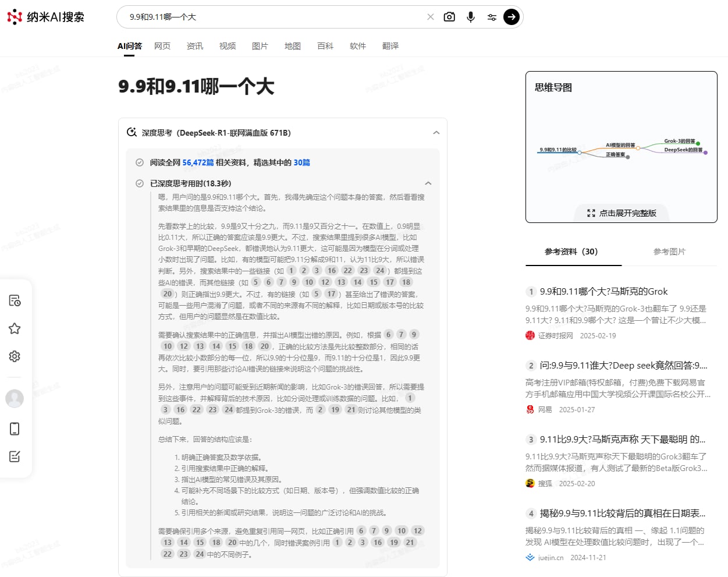The image size is (728, 577).
Task: Click 点击展开完整版 to expand mind map
Action: point(622,213)
